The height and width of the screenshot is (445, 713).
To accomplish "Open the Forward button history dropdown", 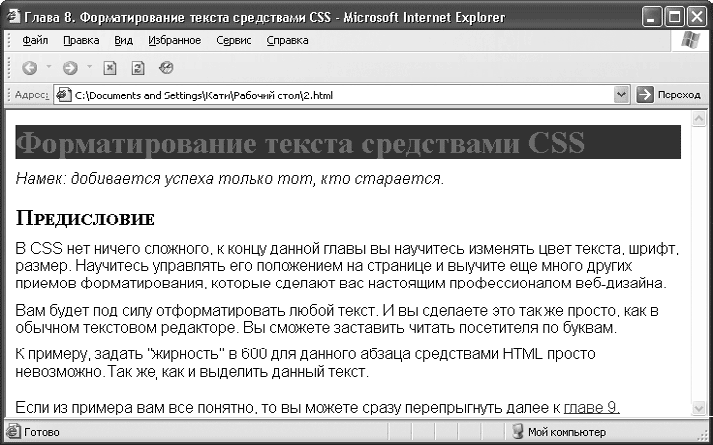I will coord(89,68).
